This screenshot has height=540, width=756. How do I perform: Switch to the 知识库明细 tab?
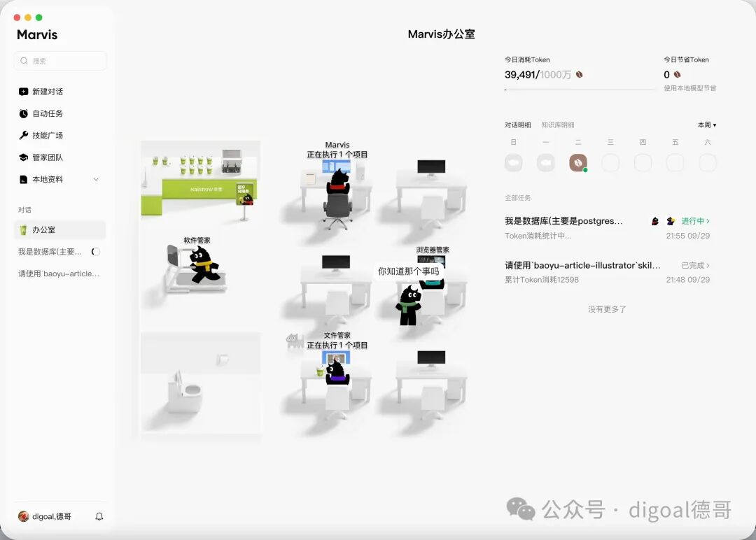558,125
